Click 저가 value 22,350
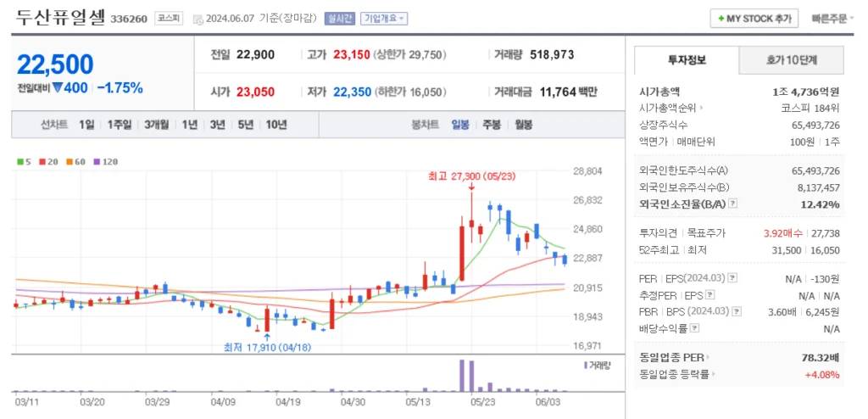 pyautogui.click(x=352, y=92)
